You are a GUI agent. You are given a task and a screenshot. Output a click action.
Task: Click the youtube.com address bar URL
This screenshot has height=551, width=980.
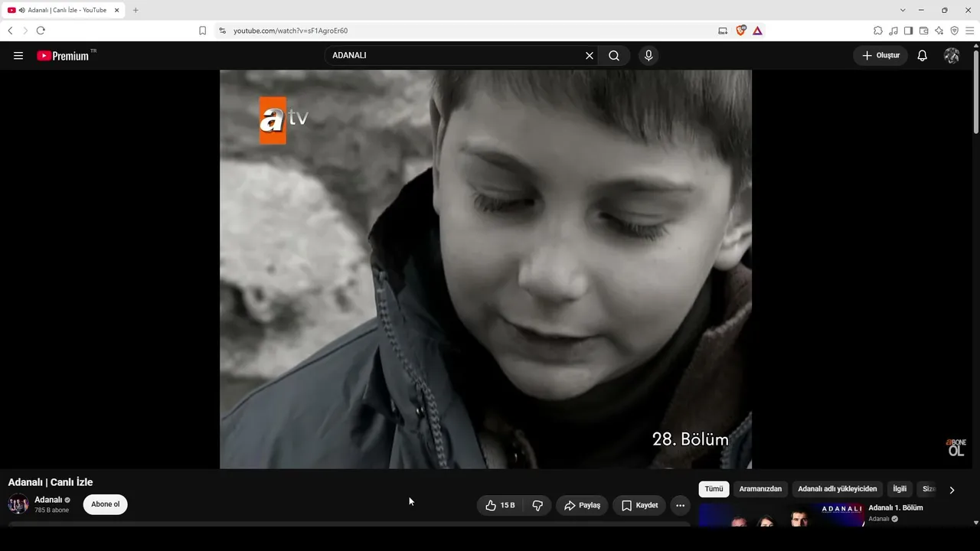pyautogui.click(x=290, y=31)
